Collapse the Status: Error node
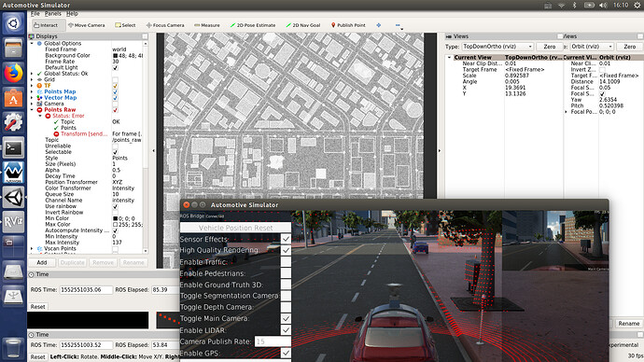644x362 pixels. pos(40,116)
